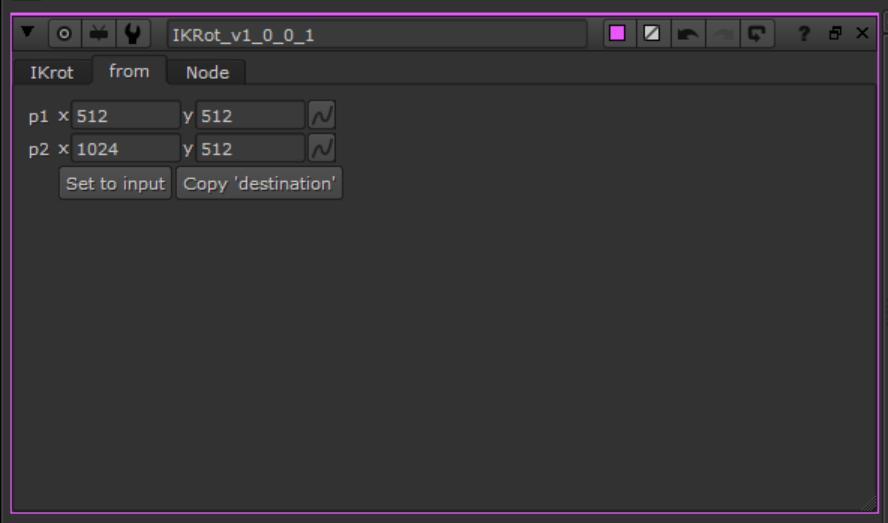Open the p2 animation curve menu
Screen dimensions: 888x523
pyautogui.click(x=322, y=149)
